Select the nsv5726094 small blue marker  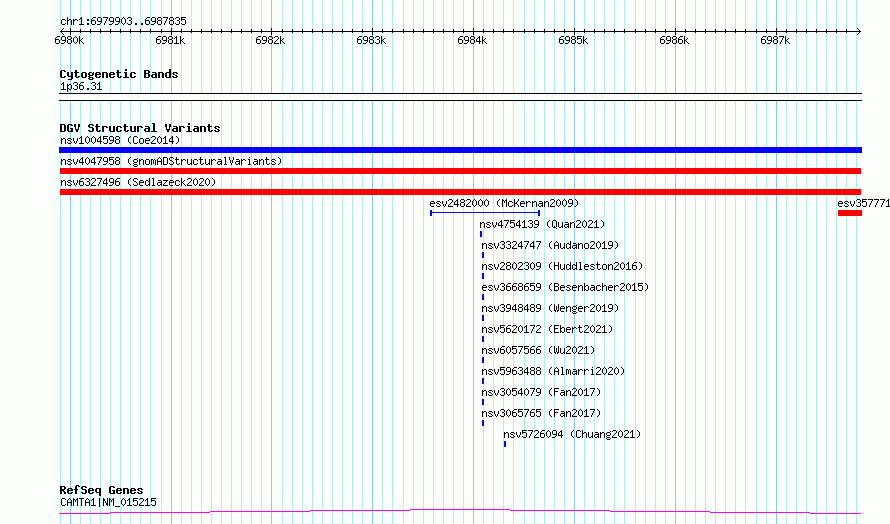coord(505,444)
